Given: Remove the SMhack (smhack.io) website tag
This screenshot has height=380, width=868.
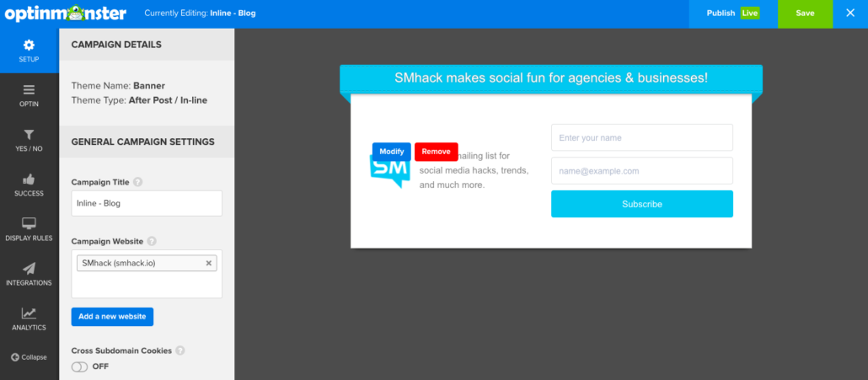Looking at the screenshot, I should pyautogui.click(x=209, y=263).
